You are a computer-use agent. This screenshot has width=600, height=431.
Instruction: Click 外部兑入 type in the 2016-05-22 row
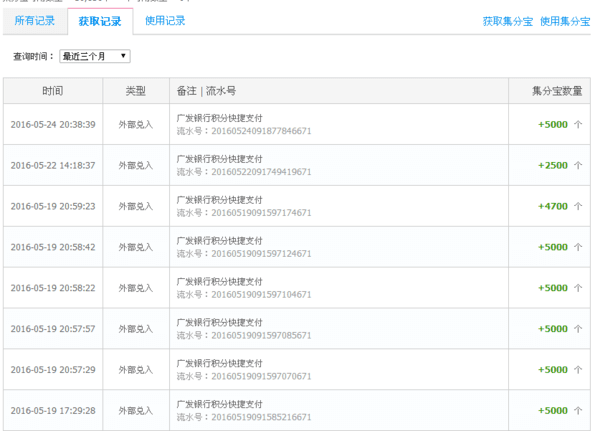[x=136, y=165]
